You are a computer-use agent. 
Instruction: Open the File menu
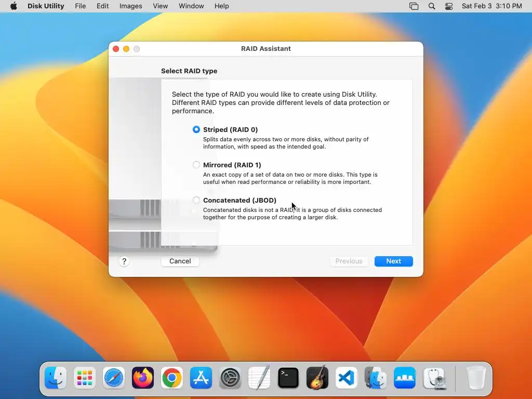[x=81, y=6]
